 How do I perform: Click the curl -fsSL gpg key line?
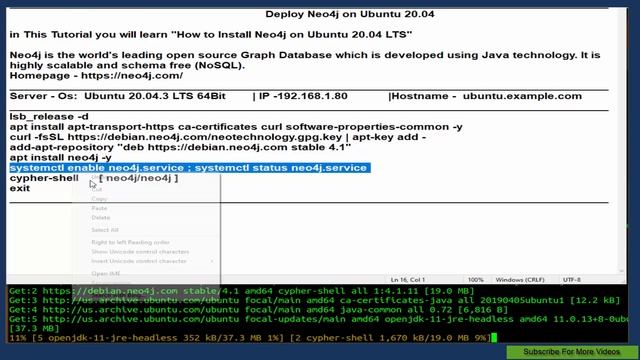tap(218, 137)
